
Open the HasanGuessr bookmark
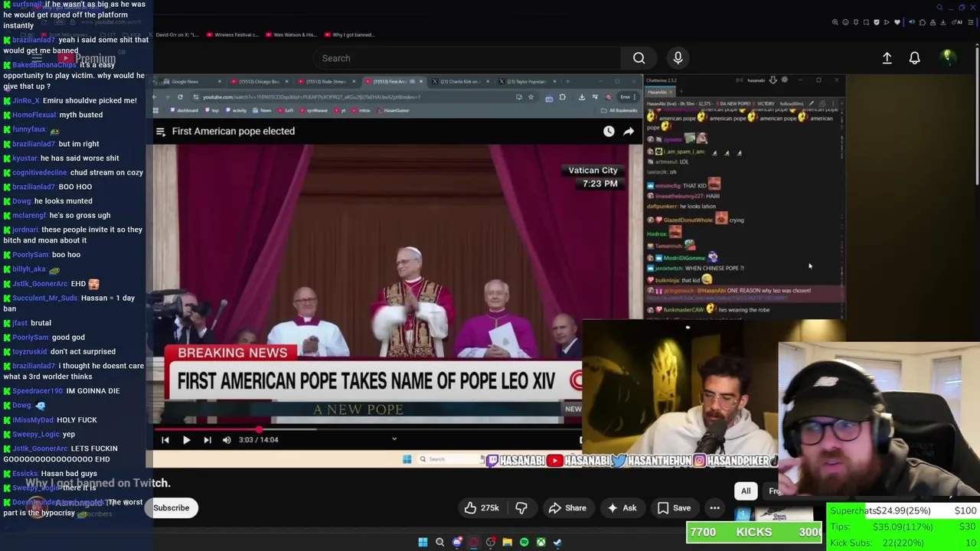point(393,110)
